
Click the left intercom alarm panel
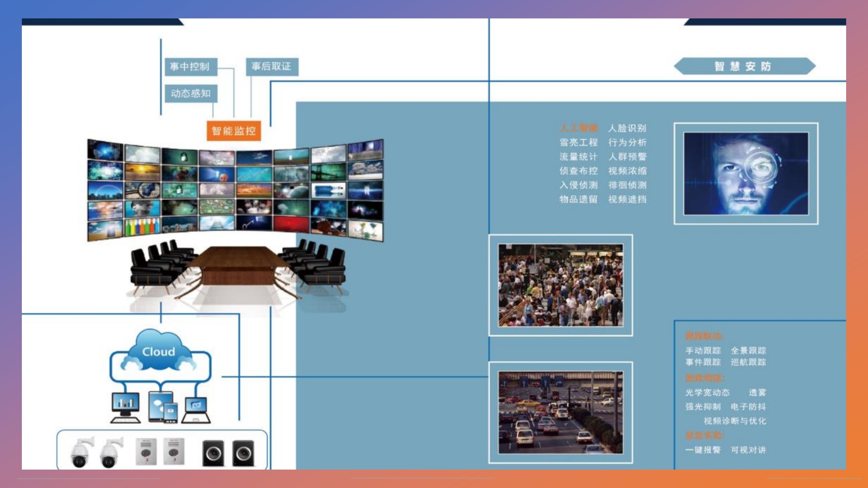pyautogui.click(x=146, y=451)
